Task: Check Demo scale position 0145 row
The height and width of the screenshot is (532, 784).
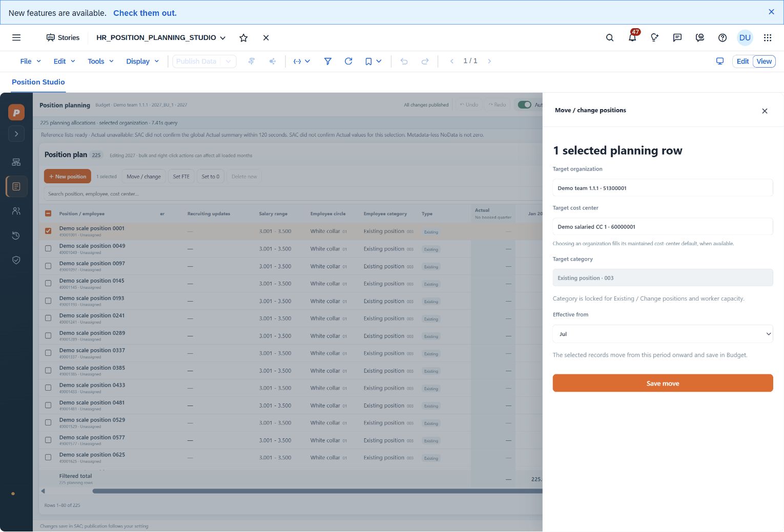Action: 48,283
